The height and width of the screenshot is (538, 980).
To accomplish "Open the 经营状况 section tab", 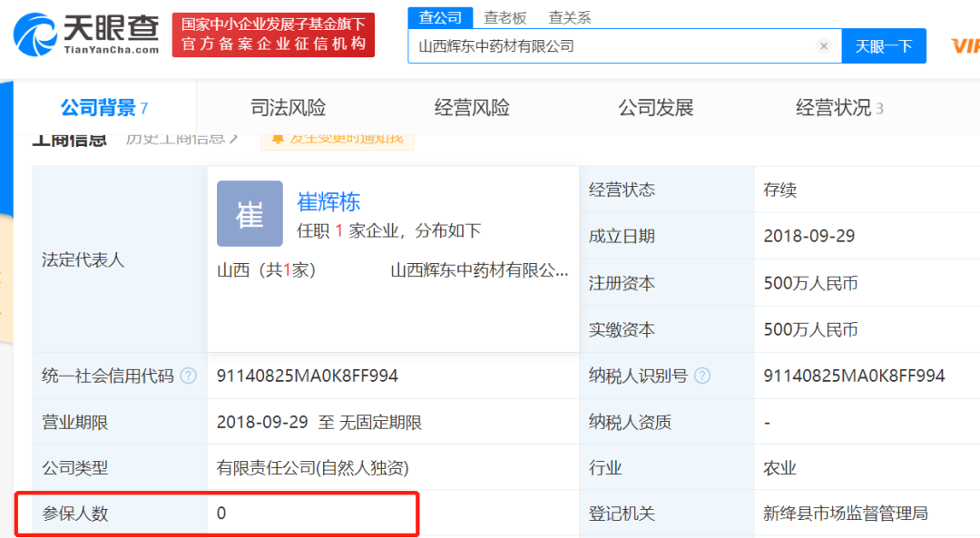I will pos(838,107).
